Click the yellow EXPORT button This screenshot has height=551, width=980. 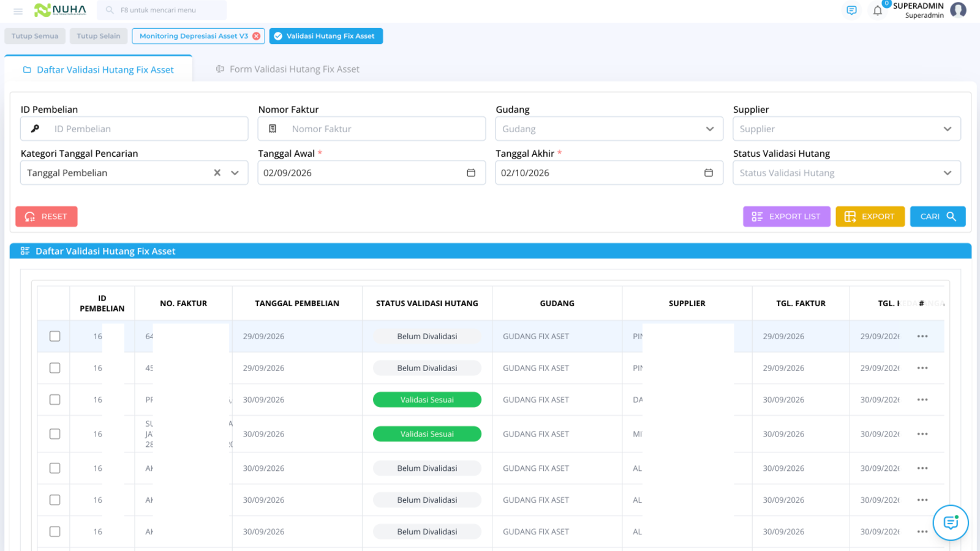[x=870, y=217]
